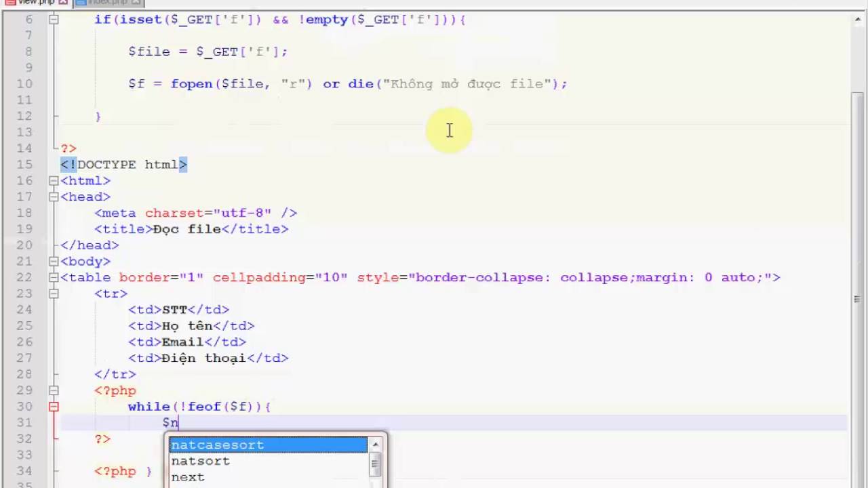
Task: Click the autocomplete list scrollbar thumb
Action: pyautogui.click(x=376, y=464)
